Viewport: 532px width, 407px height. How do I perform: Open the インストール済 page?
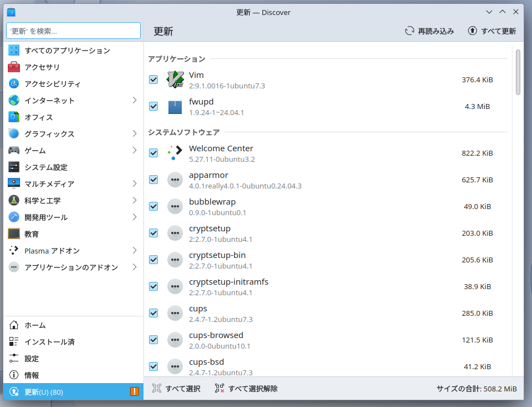click(49, 342)
